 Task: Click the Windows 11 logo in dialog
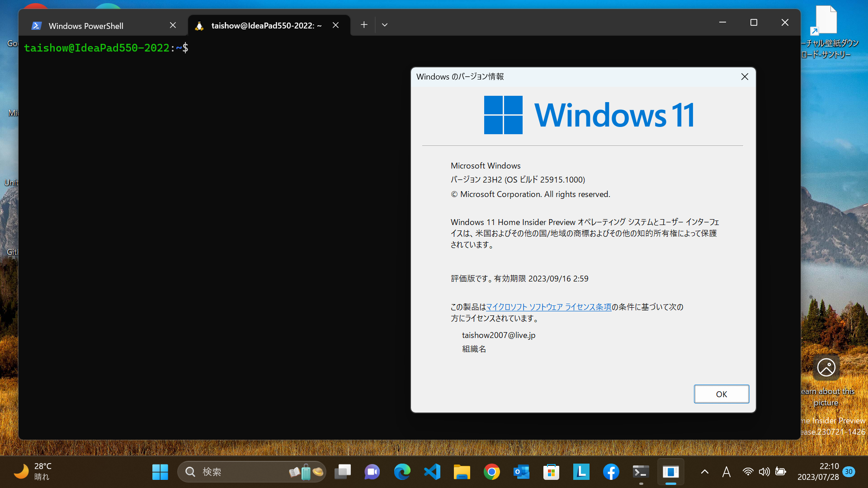(x=589, y=115)
